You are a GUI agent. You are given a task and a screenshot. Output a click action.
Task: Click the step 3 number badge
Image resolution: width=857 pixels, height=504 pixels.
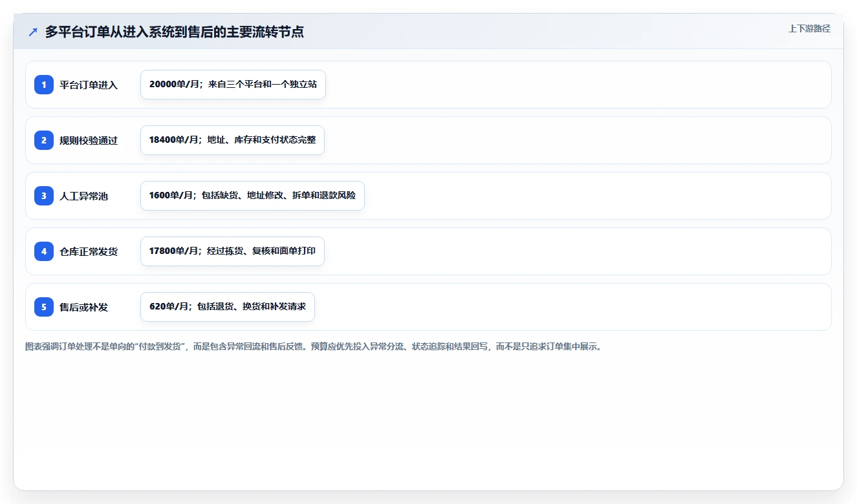pyautogui.click(x=44, y=196)
